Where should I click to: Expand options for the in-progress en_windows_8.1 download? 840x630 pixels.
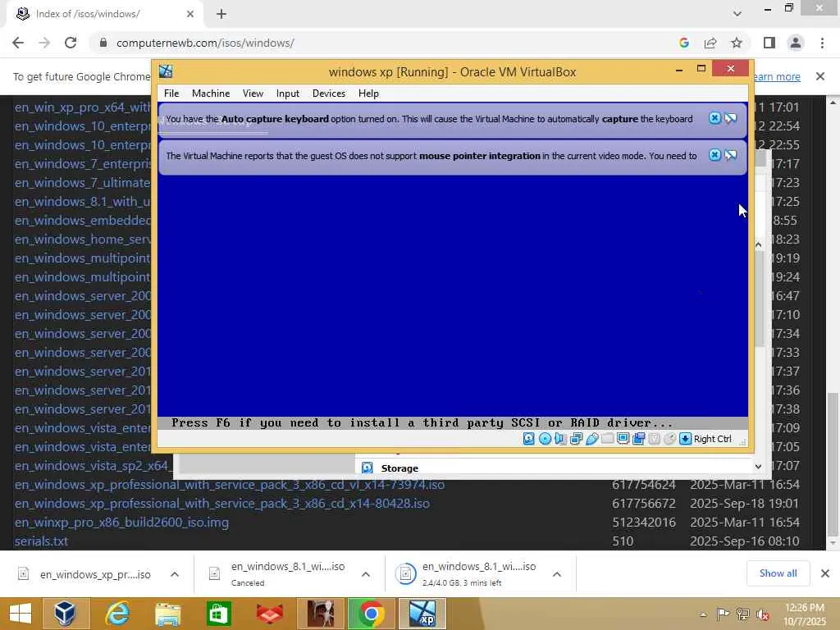(x=557, y=574)
